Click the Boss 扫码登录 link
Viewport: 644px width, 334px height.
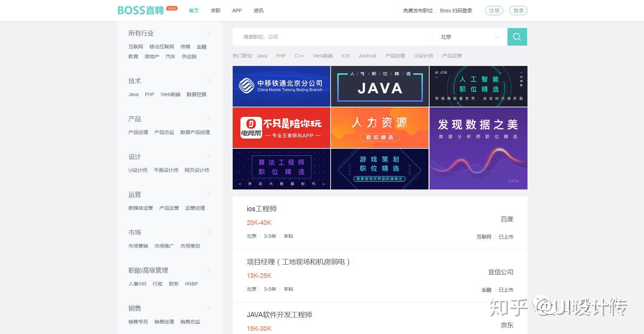click(456, 11)
